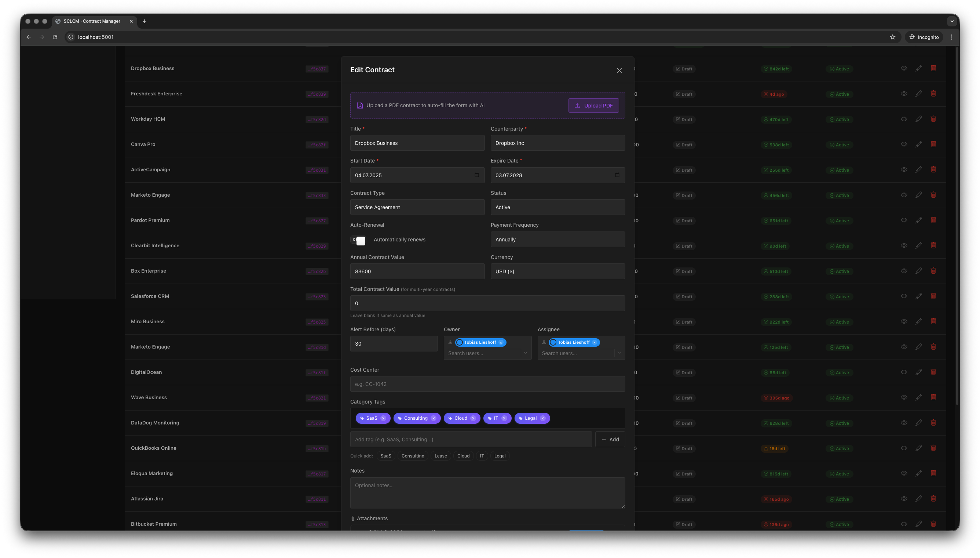Open the Currency dropdown showing USD

click(x=557, y=271)
